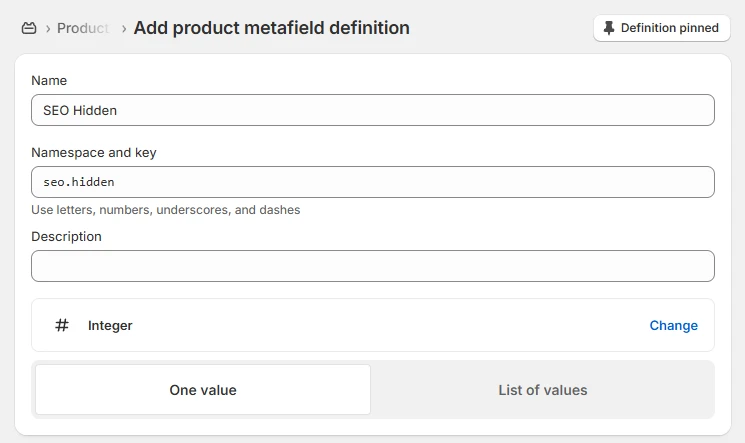This screenshot has height=443, width=745.
Task: Click into the empty Description field
Action: pyautogui.click(x=372, y=266)
